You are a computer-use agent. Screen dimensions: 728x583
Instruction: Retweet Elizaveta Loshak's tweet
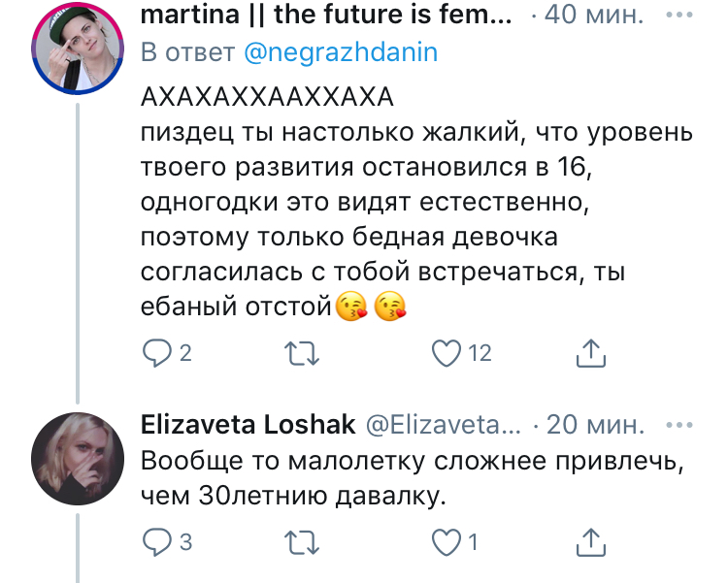tap(304, 540)
